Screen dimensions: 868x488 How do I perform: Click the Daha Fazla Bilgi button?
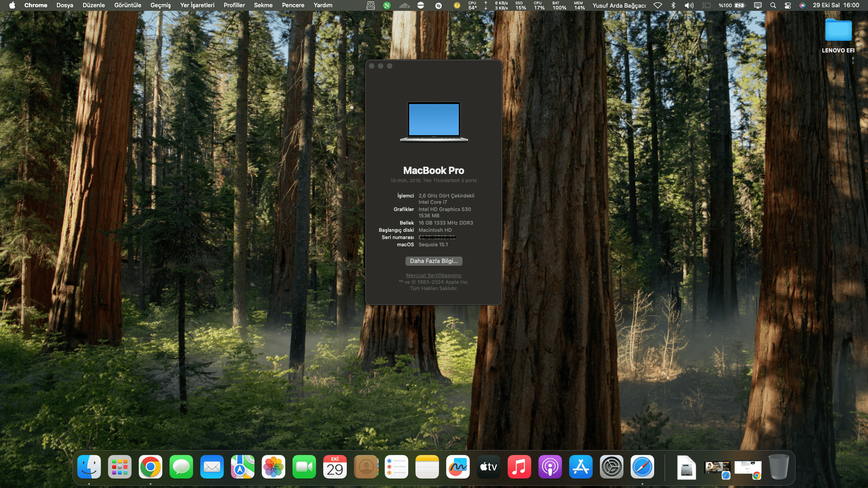434,261
